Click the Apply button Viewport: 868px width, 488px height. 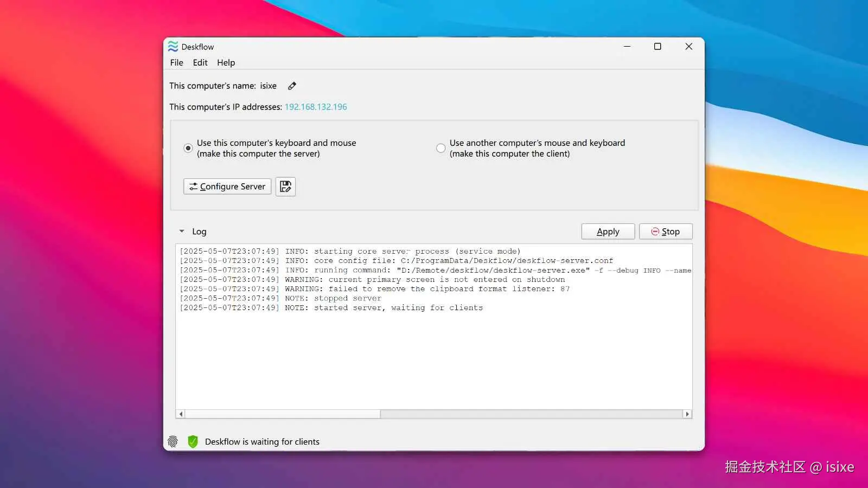click(608, 232)
